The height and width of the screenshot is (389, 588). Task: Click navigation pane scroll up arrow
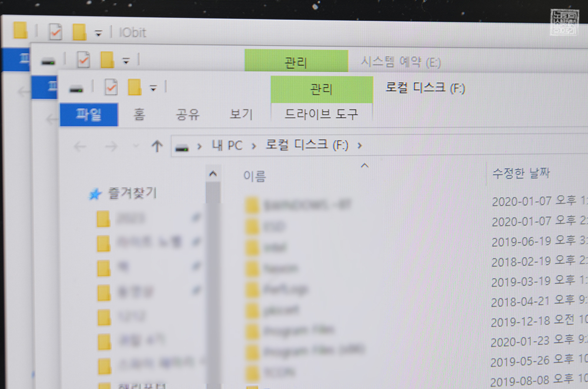(213, 174)
